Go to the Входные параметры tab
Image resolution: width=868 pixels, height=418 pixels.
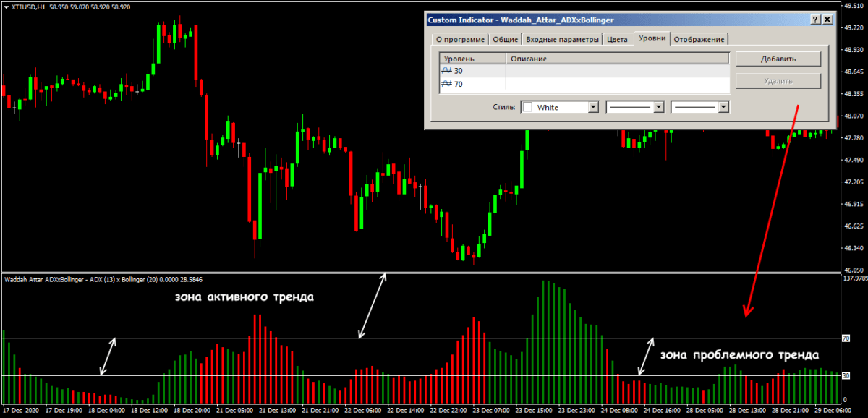(x=562, y=40)
